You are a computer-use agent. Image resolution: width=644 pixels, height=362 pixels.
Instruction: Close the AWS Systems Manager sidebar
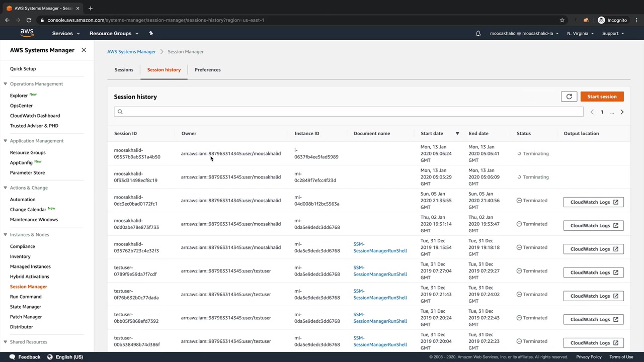pyautogui.click(x=84, y=50)
